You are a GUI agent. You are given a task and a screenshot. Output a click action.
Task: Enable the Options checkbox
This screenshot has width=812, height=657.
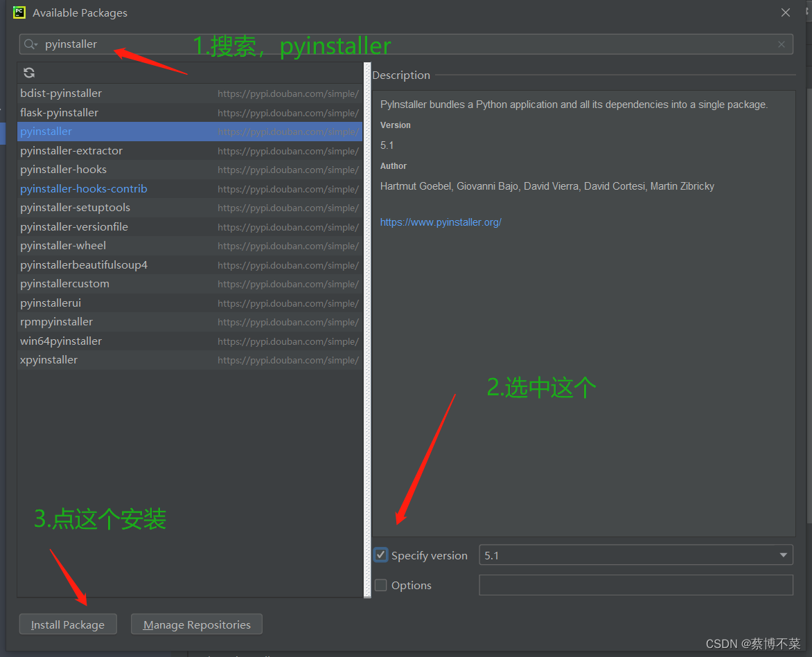(380, 585)
